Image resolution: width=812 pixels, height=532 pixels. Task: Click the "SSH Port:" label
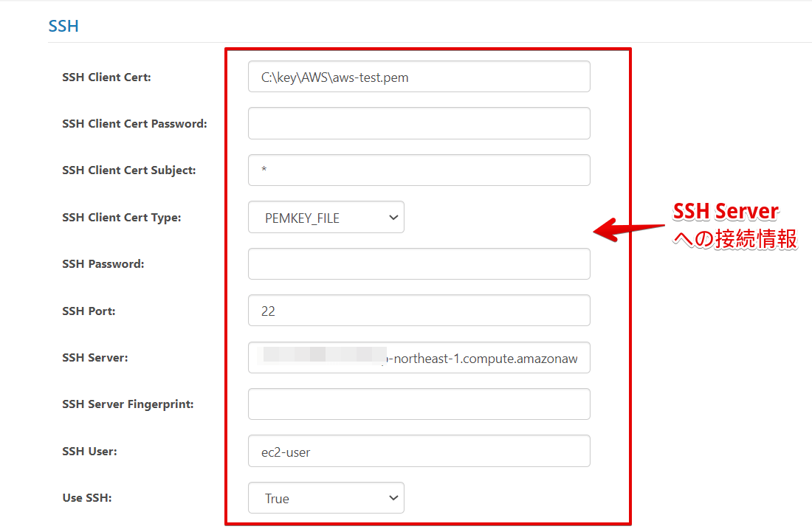click(89, 311)
